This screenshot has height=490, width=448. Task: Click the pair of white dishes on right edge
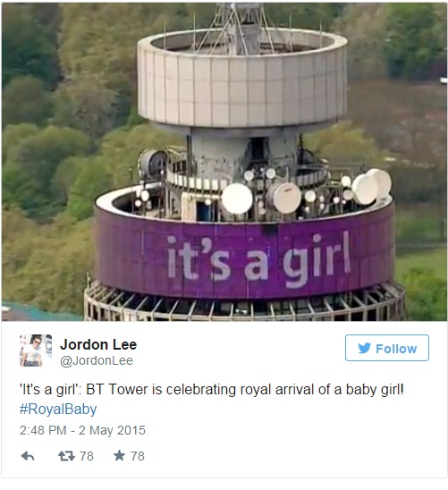372,186
